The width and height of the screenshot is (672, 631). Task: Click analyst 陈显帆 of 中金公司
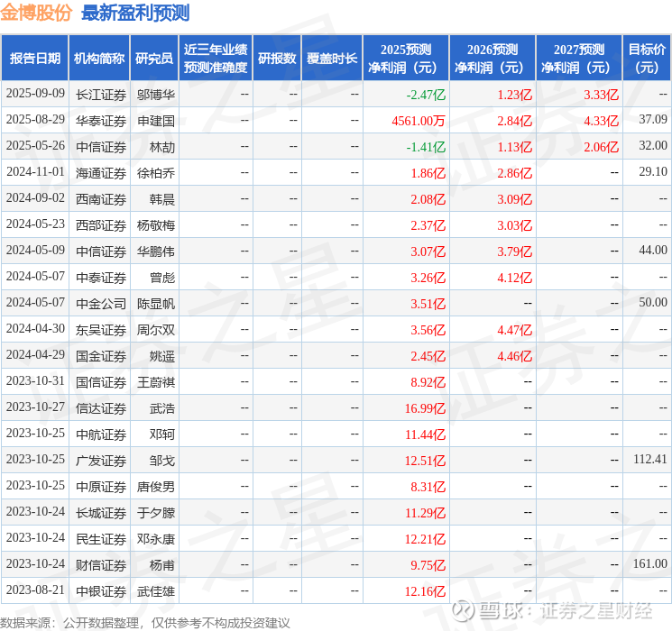tap(155, 304)
